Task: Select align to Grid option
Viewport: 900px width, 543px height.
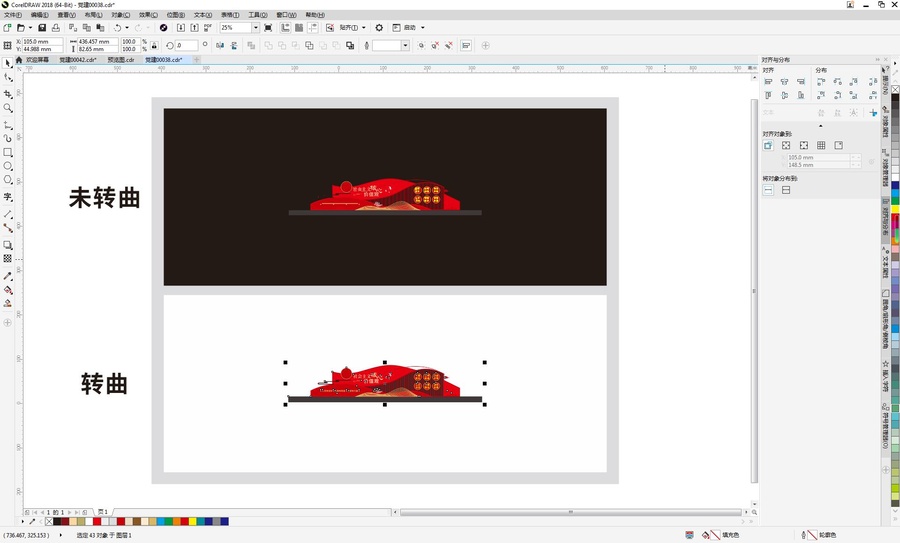Action: click(821, 146)
